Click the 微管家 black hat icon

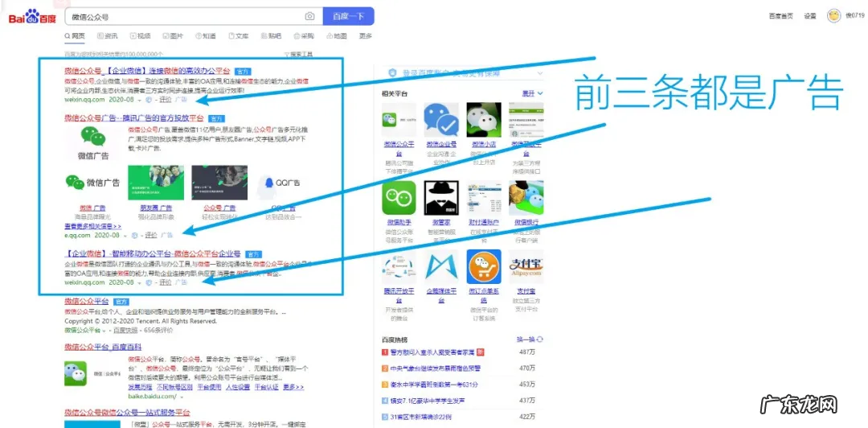pos(441,198)
